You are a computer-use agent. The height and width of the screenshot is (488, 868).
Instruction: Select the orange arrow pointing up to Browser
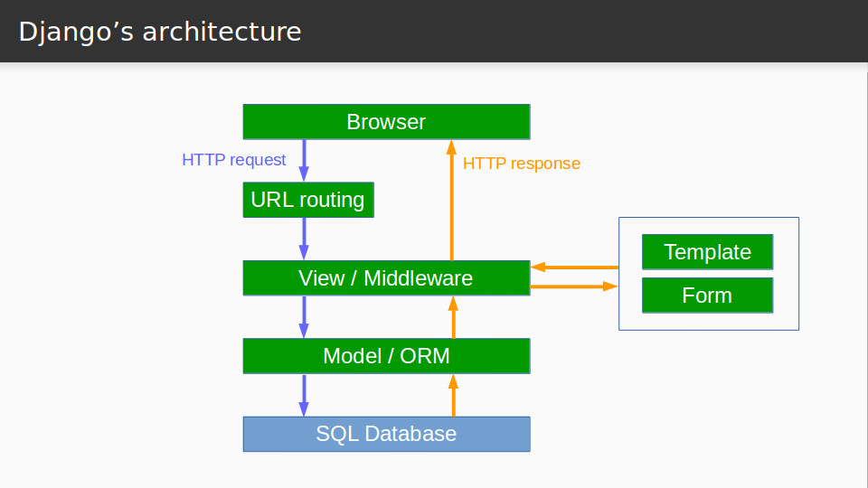pyautogui.click(x=452, y=201)
